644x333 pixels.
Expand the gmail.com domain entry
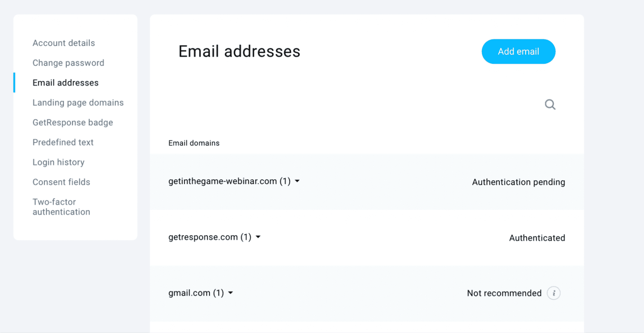(230, 293)
